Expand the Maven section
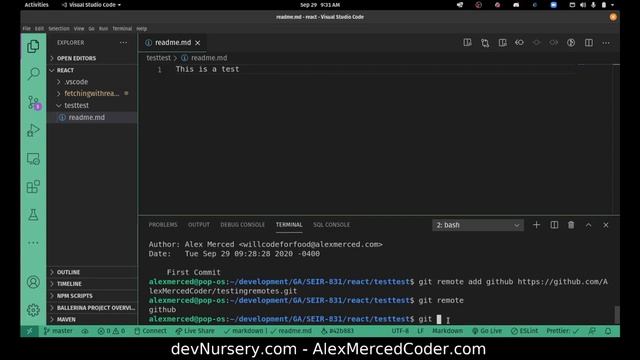 pyautogui.click(x=92, y=319)
